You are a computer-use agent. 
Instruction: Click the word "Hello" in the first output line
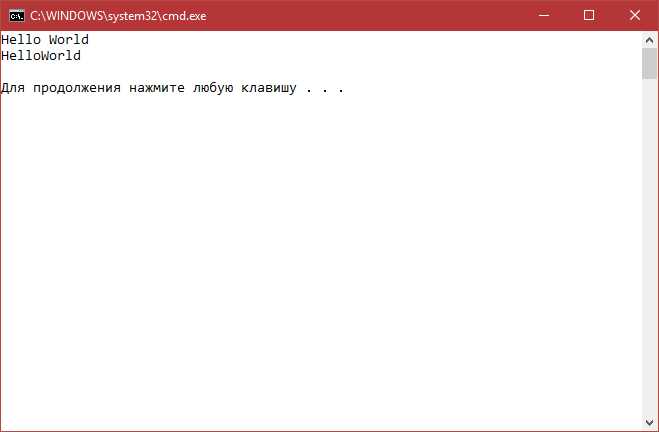point(21,40)
